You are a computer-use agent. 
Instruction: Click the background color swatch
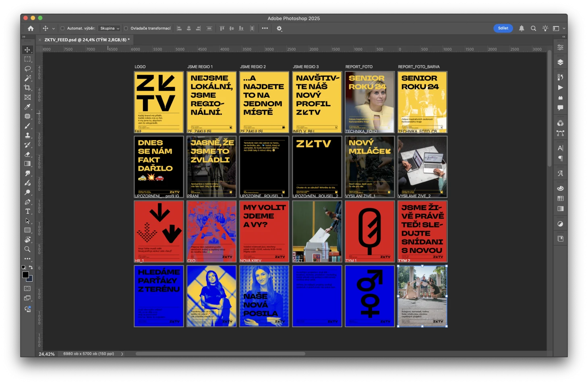(x=30, y=279)
